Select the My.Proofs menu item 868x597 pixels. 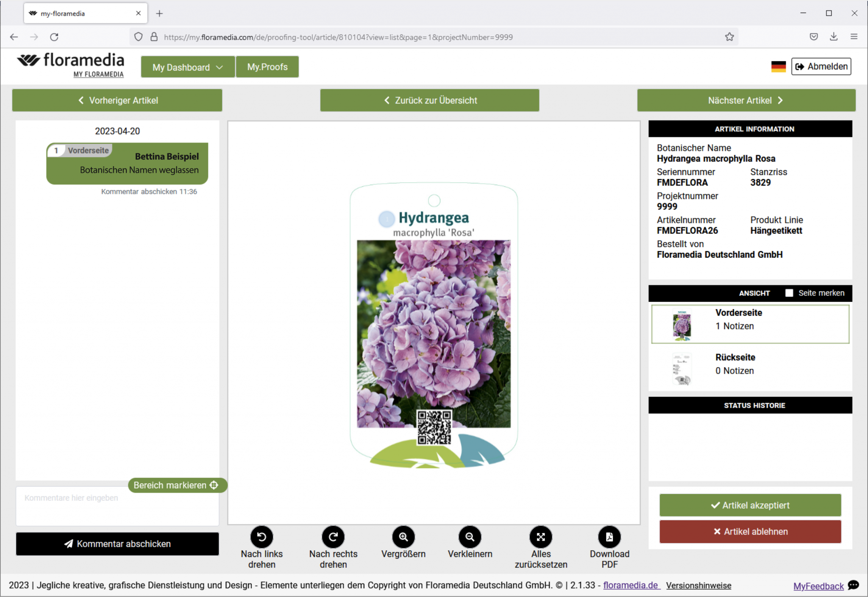[x=267, y=67]
